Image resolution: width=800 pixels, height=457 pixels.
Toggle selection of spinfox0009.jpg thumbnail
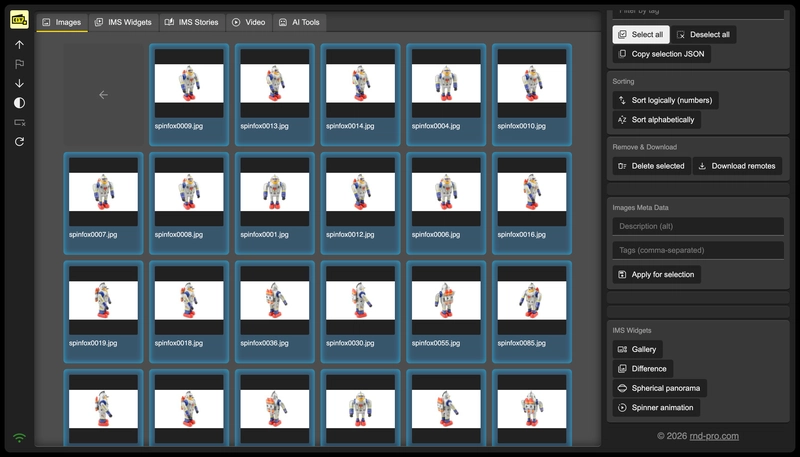coord(189,95)
